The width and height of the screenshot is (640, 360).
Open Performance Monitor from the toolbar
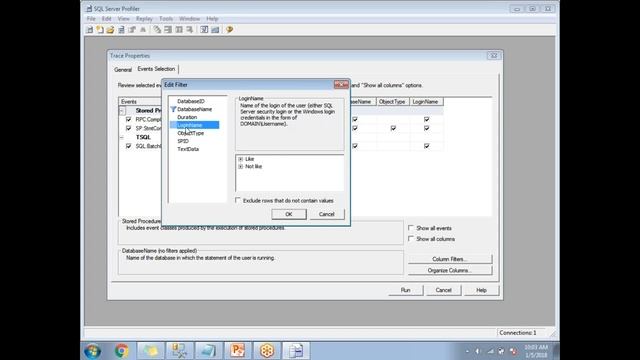[x=215, y=30]
